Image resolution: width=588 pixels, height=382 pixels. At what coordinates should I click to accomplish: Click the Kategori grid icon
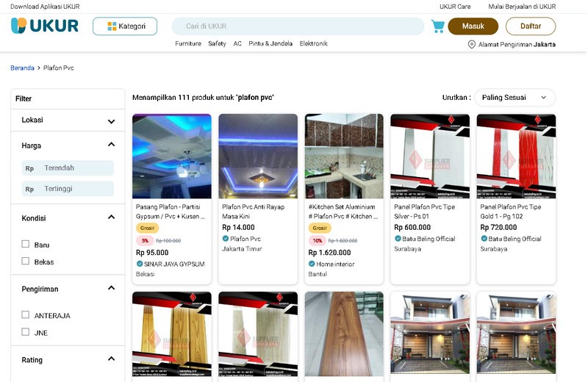click(112, 26)
